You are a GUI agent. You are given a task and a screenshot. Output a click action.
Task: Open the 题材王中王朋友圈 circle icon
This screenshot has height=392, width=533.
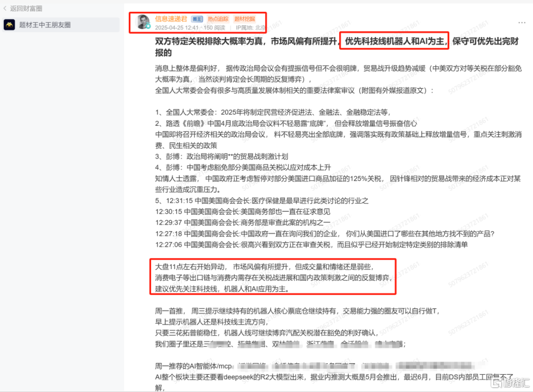(9, 25)
